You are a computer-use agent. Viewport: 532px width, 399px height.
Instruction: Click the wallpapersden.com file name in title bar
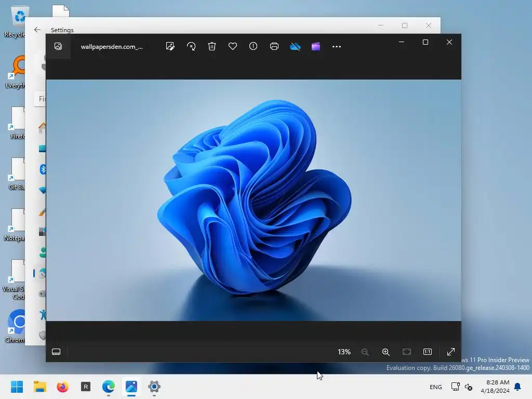(x=112, y=46)
